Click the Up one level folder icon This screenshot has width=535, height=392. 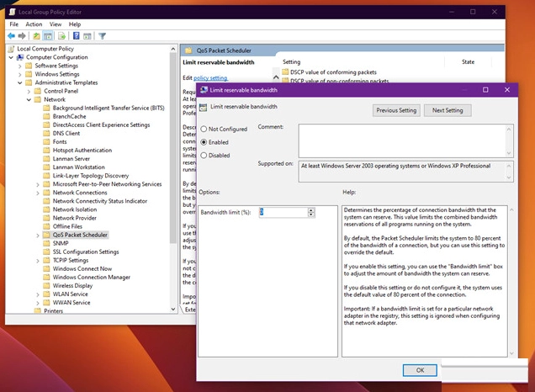coord(36,36)
